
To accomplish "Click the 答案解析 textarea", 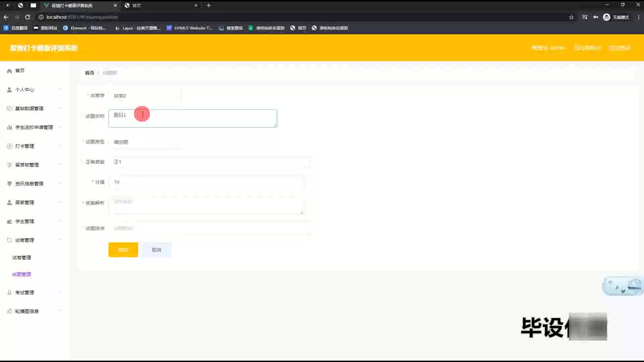I will (207, 206).
